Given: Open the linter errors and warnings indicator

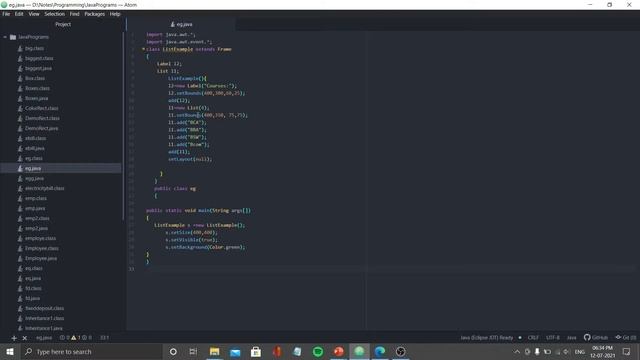Looking at the screenshot, I should click(x=76, y=338).
